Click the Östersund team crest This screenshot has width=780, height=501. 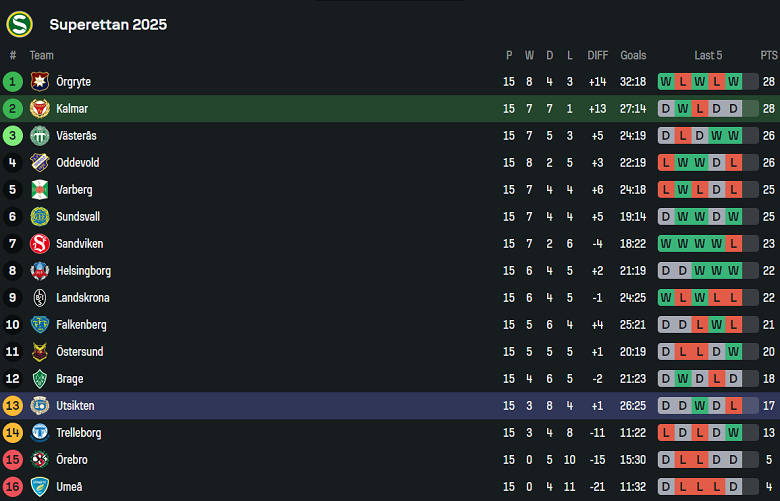coord(40,352)
